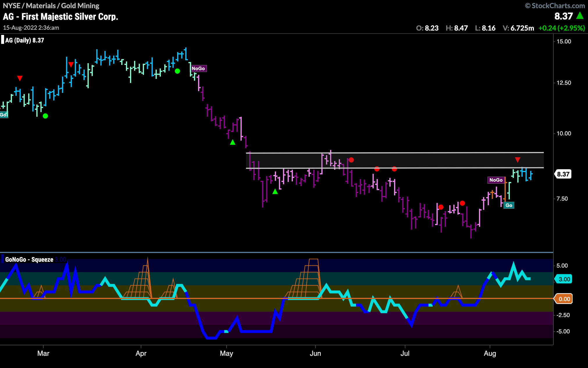Click the Jul label on time axis

click(405, 353)
